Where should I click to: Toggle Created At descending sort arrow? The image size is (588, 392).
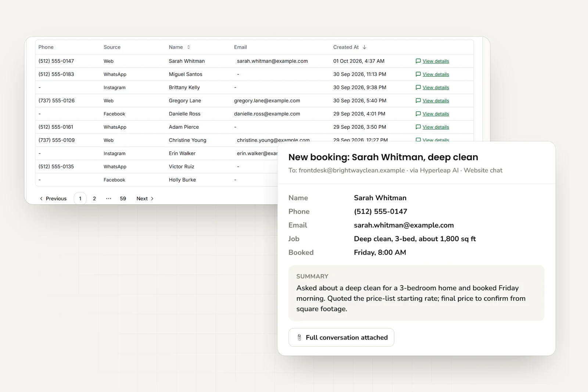(364, 47)
